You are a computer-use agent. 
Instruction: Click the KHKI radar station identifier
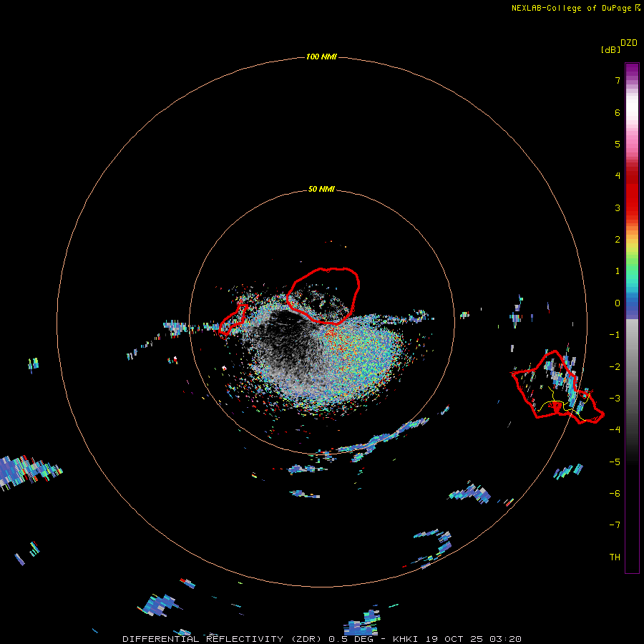[407, 639]
